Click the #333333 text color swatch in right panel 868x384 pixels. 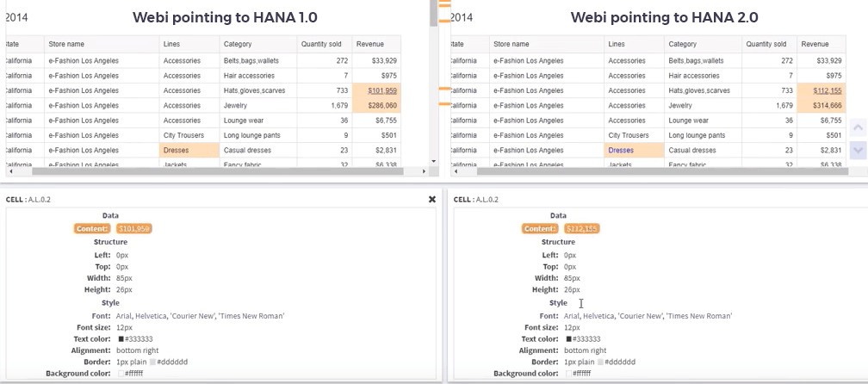tap(569, 339)
